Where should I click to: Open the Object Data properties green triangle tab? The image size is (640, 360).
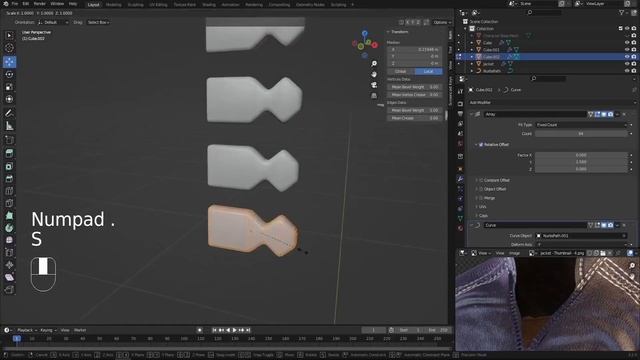[460, 218]
